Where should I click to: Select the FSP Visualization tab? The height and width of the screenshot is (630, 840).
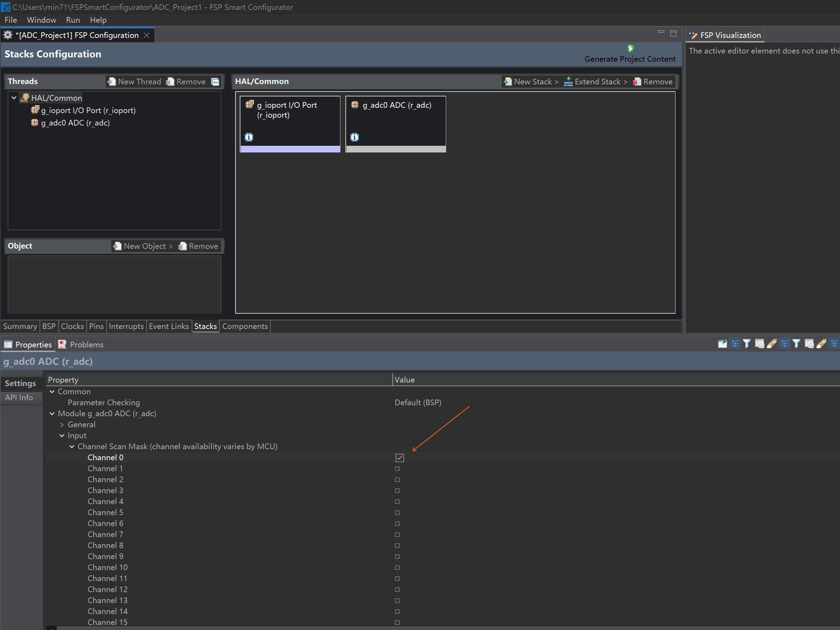click(725, 35)
